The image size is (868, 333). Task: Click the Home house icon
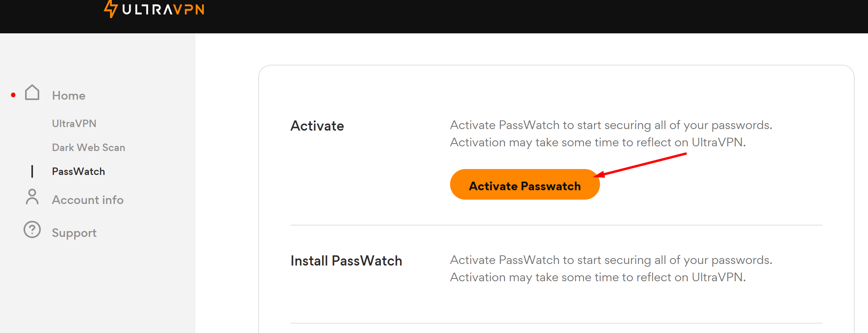click(x=32, y=93)
